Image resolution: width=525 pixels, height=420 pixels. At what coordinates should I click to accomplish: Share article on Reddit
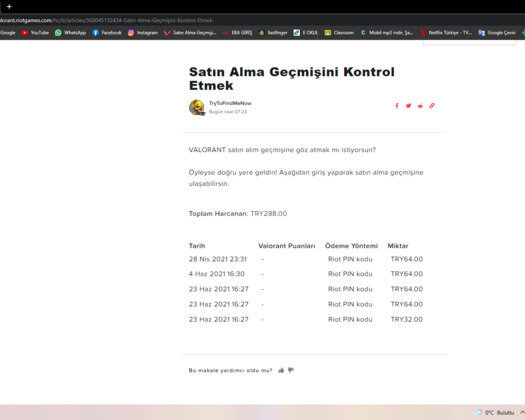(420, 106)
